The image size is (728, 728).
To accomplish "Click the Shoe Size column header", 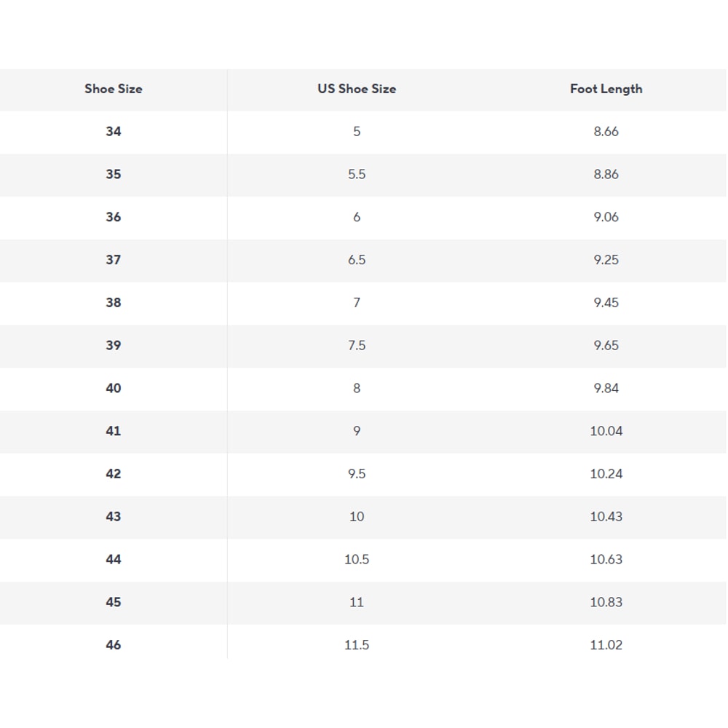I will (114, 89).
